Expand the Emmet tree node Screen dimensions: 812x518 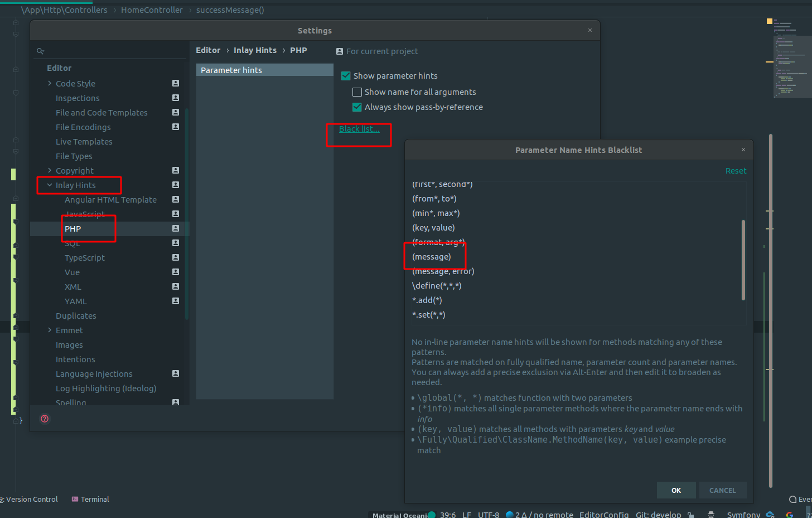pyautogui.click(x=50, y=330)
